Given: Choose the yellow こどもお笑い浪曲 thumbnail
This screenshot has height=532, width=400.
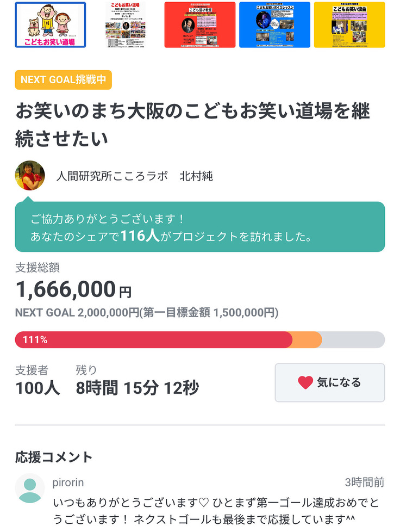Looking at the screenshot, I should [x=349, y=25].
